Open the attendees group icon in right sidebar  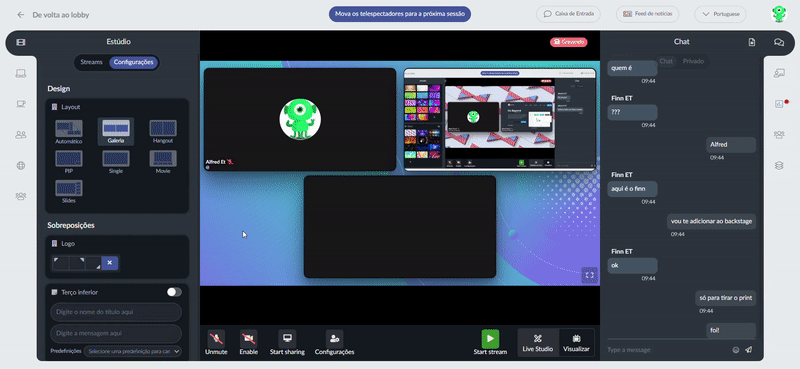click(779, 135)
